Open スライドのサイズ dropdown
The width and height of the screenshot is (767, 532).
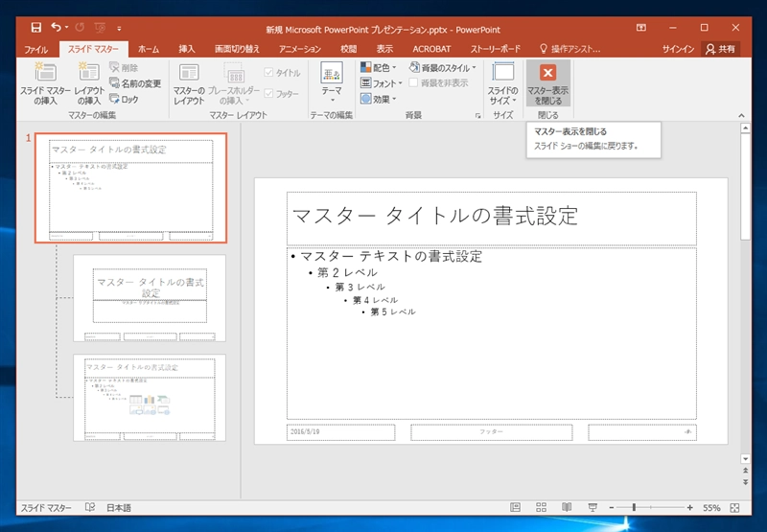502,83
